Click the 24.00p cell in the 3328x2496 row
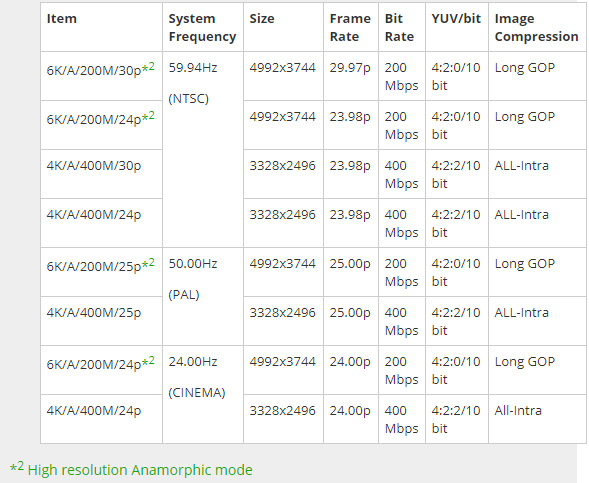This screenshot has width=589, height=483. [x=351, y=419]
